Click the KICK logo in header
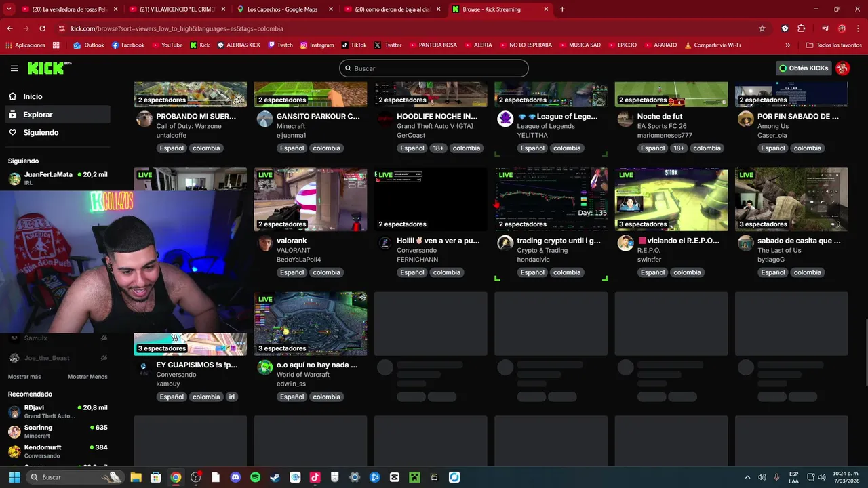The image size is (868, 488). point(49,68)
